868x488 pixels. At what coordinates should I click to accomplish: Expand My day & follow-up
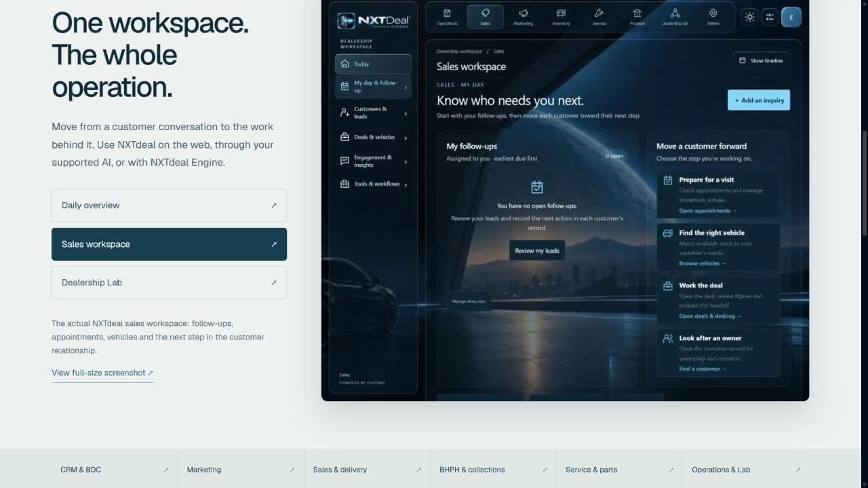pos(373,86)
